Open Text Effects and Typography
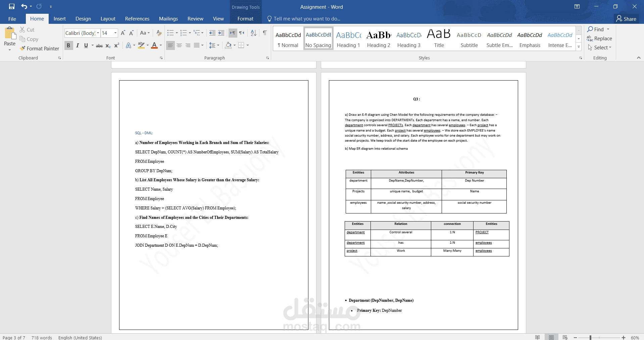Screen dimensions: 644x340 pyautogui.click(x=129, y=45)
